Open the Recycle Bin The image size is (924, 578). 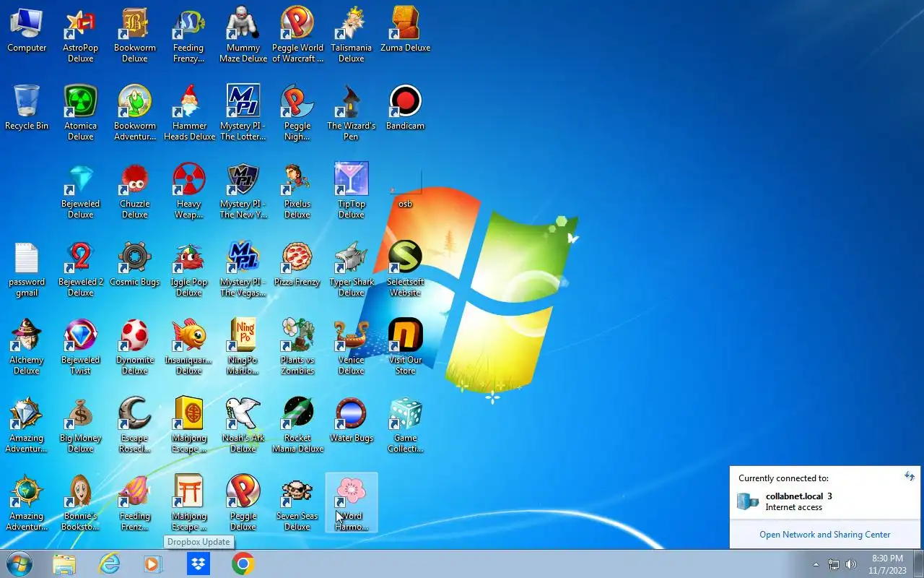click(27, 108)
